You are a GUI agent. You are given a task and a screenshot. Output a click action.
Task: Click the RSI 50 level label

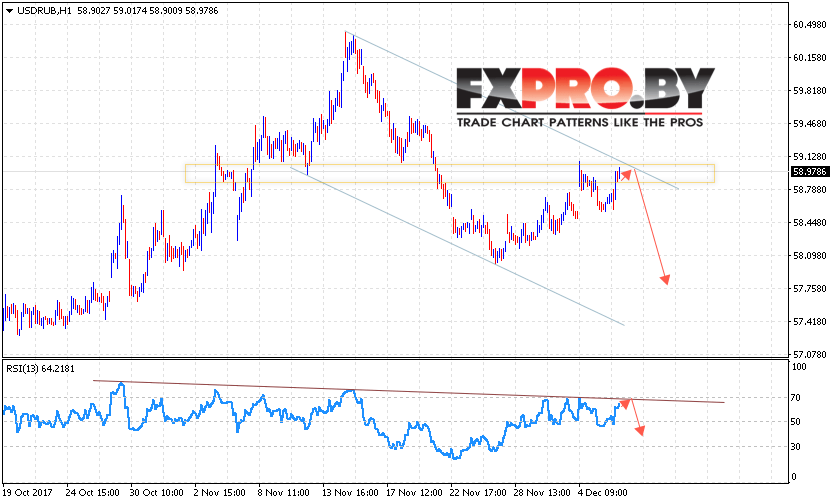pyautogui.click(x=796, y=422)
